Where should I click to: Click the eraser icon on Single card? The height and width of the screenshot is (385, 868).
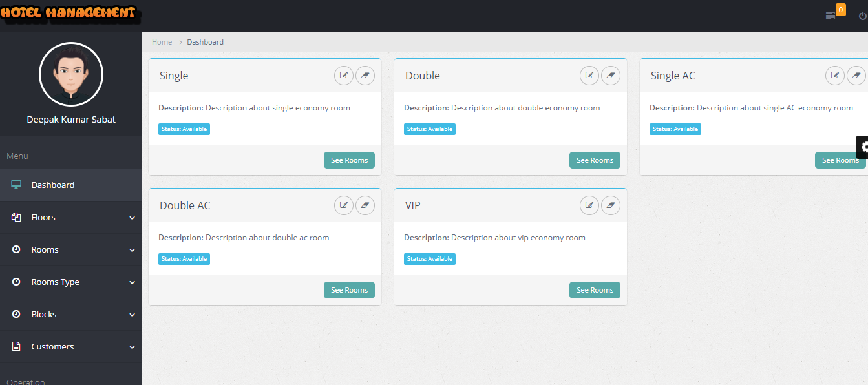[365, 76]
